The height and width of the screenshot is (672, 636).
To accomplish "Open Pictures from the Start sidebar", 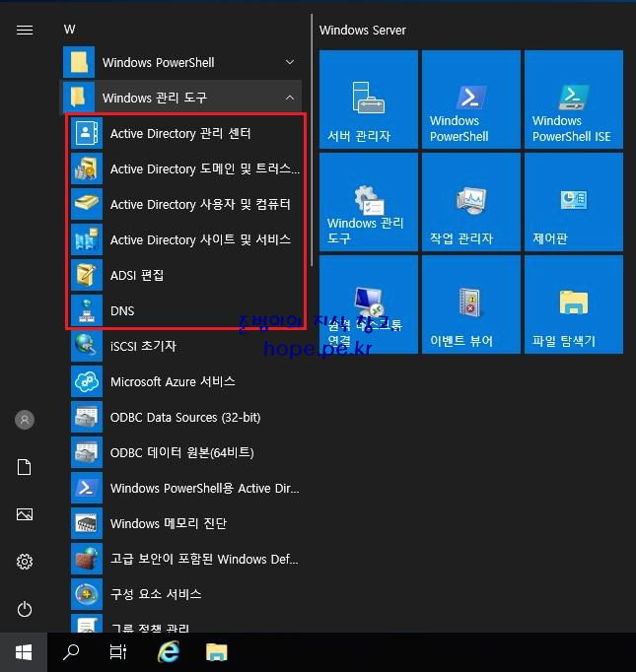I will click(x=25, y=514).
